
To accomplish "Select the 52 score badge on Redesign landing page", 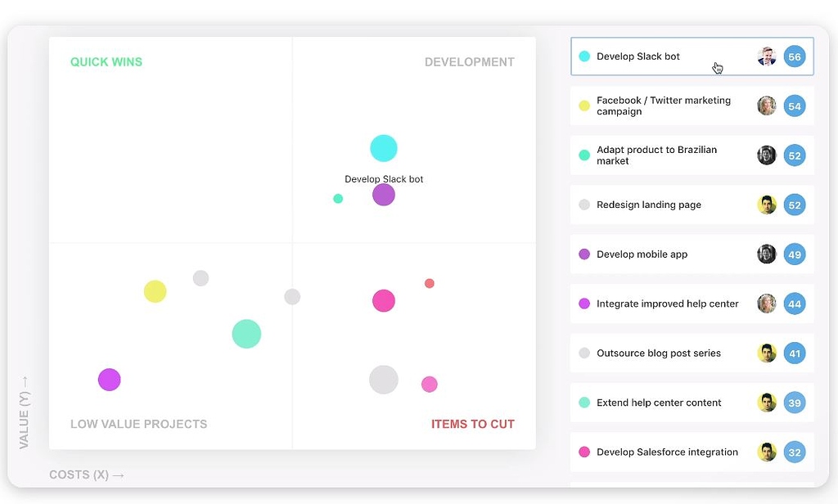I will [794, 205].
